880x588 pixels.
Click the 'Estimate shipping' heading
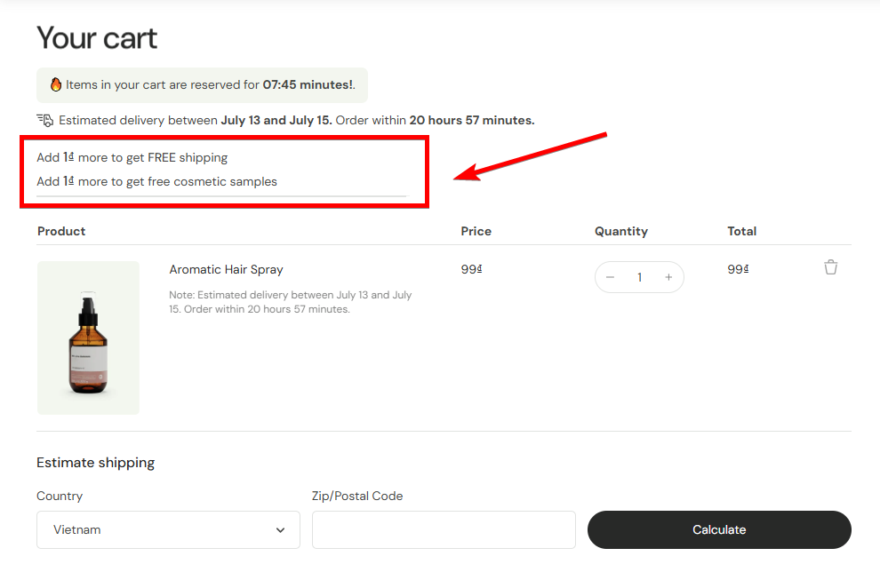95,463
